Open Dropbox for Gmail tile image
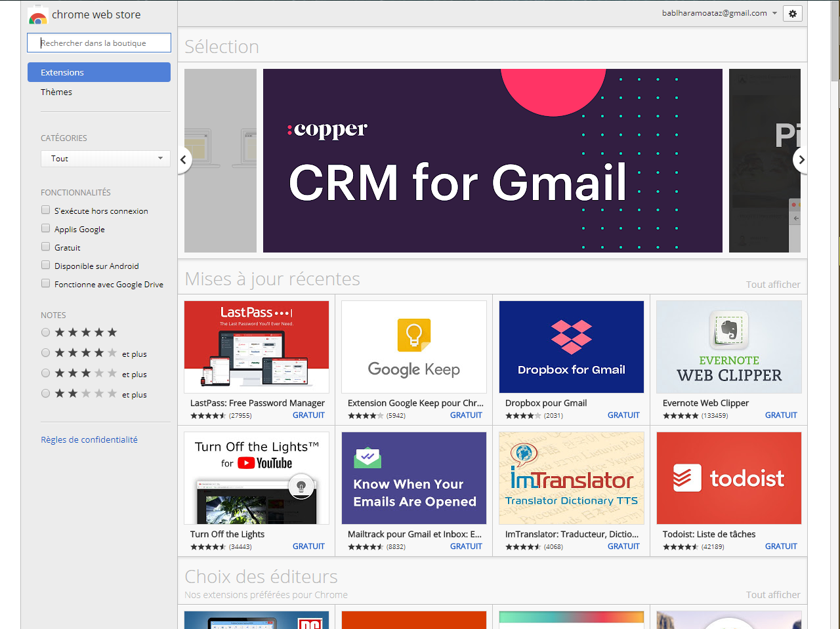The image size is (840, 629). click(572, 347)
